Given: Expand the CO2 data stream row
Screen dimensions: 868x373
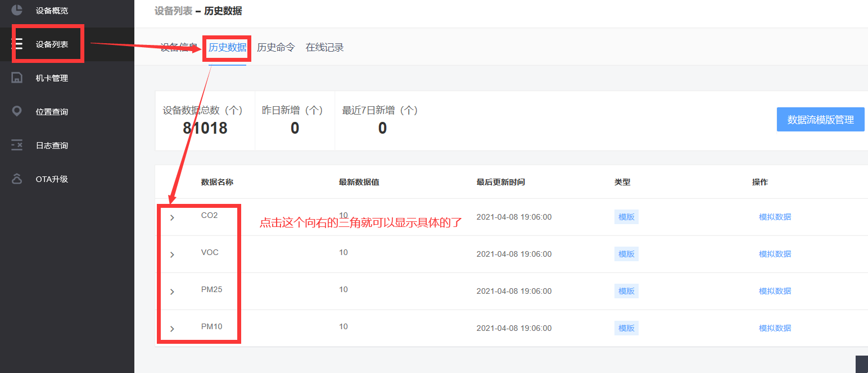Looking at the screenshot, I should coord(172,216).
